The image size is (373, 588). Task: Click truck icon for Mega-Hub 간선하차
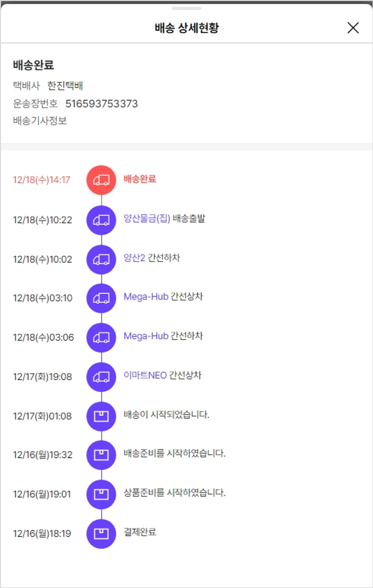tap(101, 337)
